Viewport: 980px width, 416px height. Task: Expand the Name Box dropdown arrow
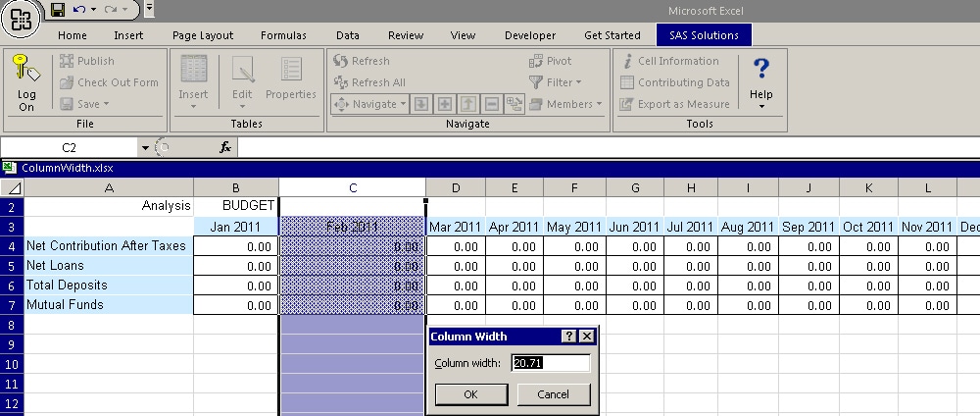pyautogui.click(x=145, y=147)
